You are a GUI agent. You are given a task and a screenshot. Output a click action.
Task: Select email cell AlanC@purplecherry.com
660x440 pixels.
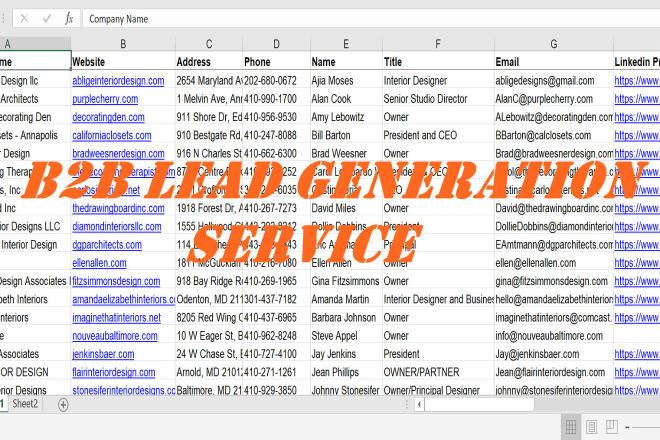[554, 99]
